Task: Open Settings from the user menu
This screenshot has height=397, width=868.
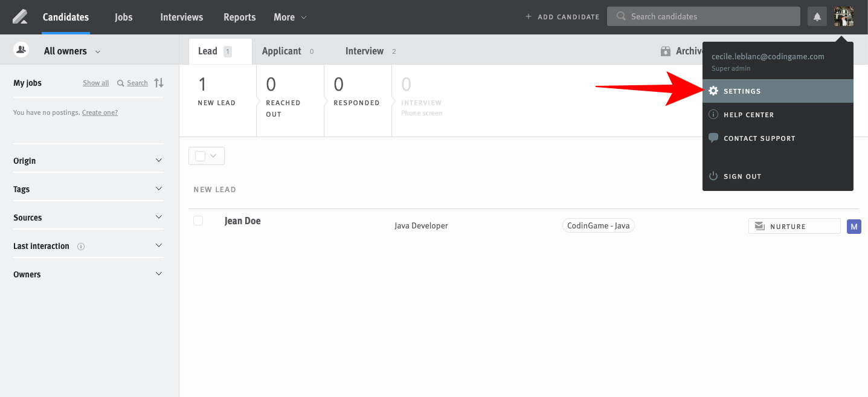Action: click(x=742, y=91)
